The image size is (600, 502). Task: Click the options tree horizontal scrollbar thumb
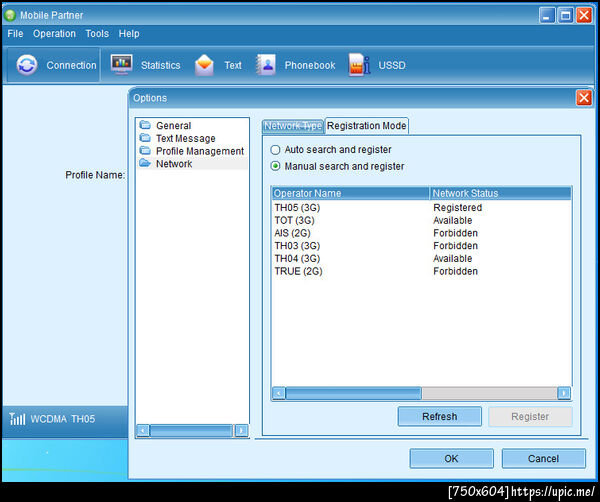pyautogui.click(x=191, y=430)
